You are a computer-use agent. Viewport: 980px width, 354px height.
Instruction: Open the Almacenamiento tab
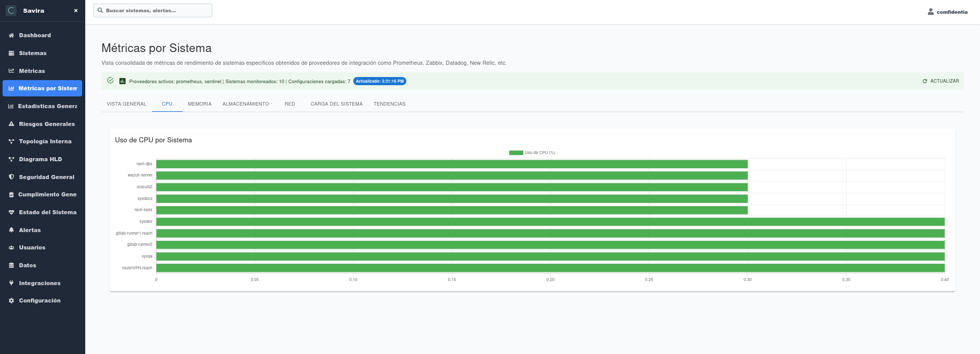click(x=246, y=104)
